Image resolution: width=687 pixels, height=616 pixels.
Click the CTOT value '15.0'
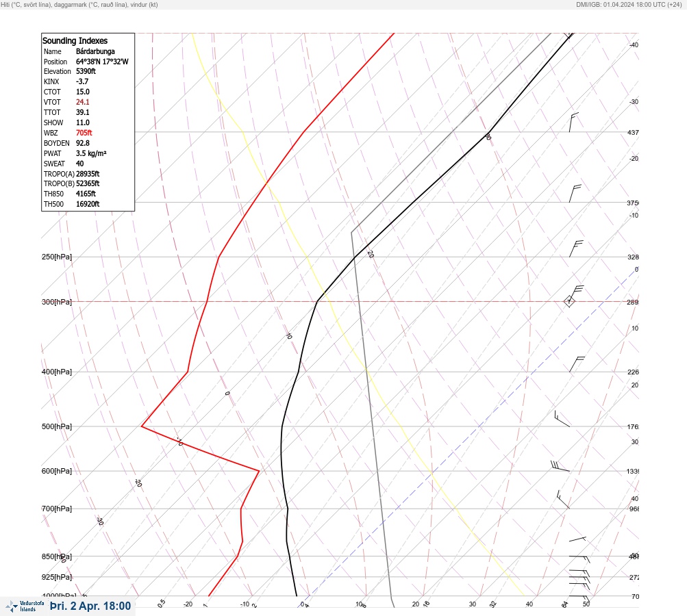click(83, 92)
